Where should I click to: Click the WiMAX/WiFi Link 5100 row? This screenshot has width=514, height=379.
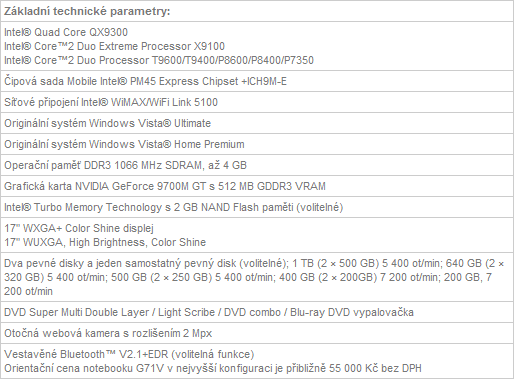pos(257,102)
